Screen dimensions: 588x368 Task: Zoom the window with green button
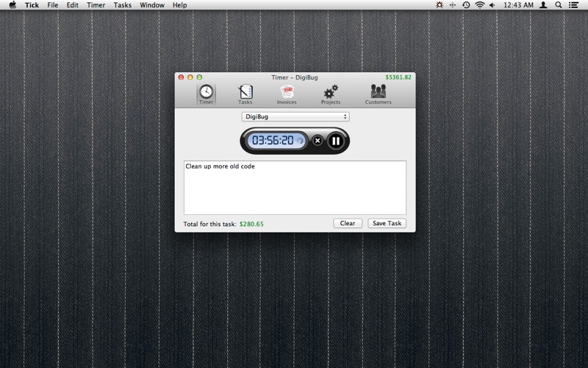[199, 77]
